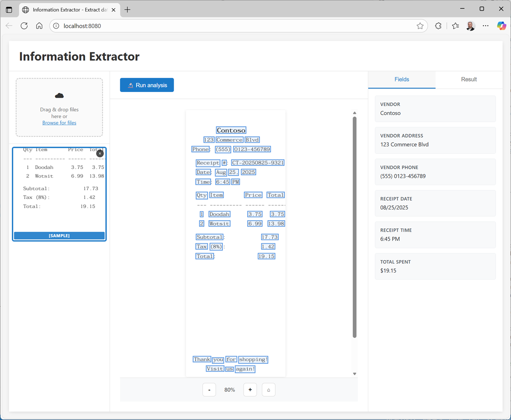The height and width of the screenshot is (420, 511).
Task: Click the home icon in the browser toolbar
Action: click(39, 26)
